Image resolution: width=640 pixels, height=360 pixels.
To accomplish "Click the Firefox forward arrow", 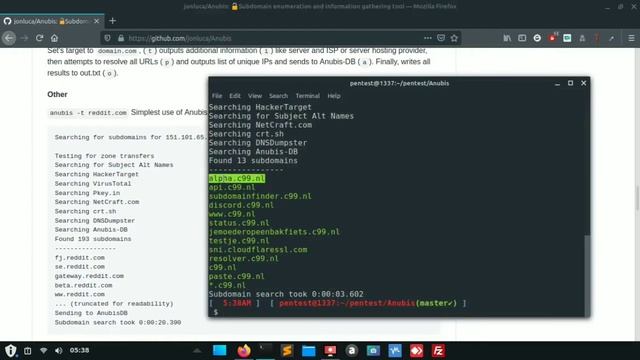I will click(24, 38).
